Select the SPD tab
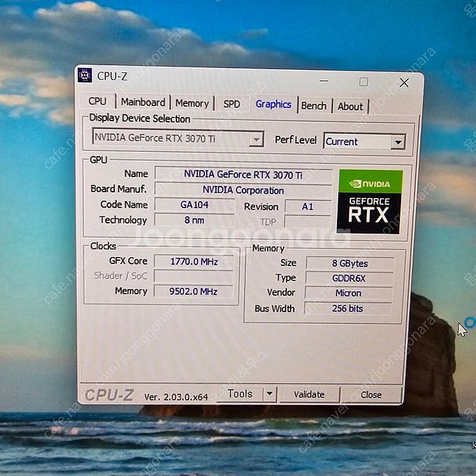Image resolution: width=476 pixels, height=476 pixels. coord(232,105)
